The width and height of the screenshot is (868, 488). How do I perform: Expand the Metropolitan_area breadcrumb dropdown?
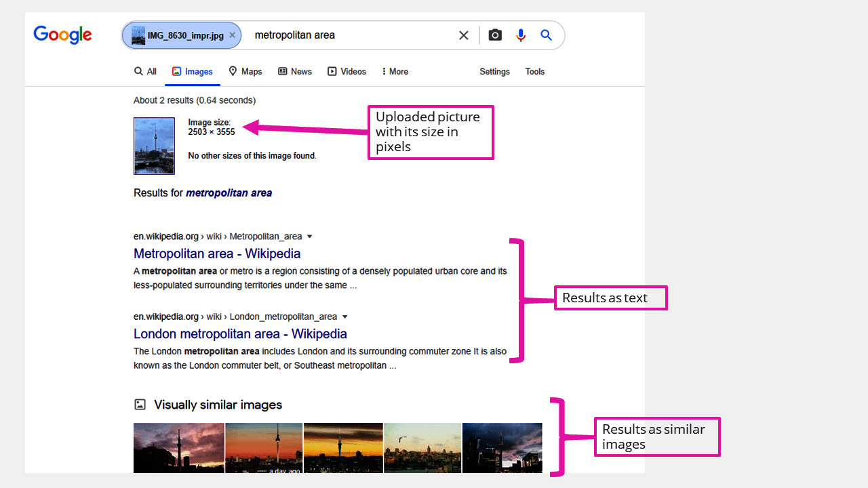310,236
